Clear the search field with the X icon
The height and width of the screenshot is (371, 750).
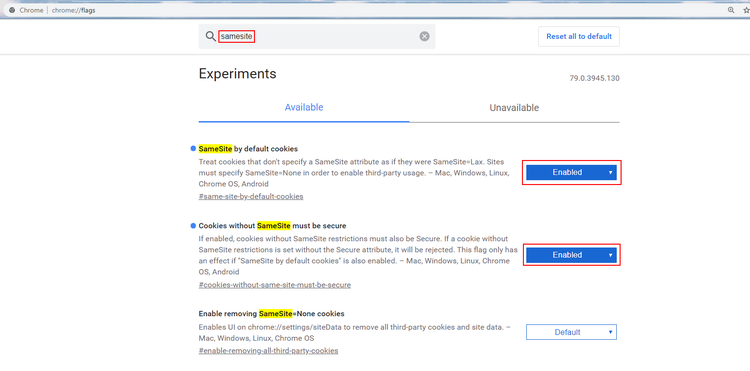pos(424,36)
